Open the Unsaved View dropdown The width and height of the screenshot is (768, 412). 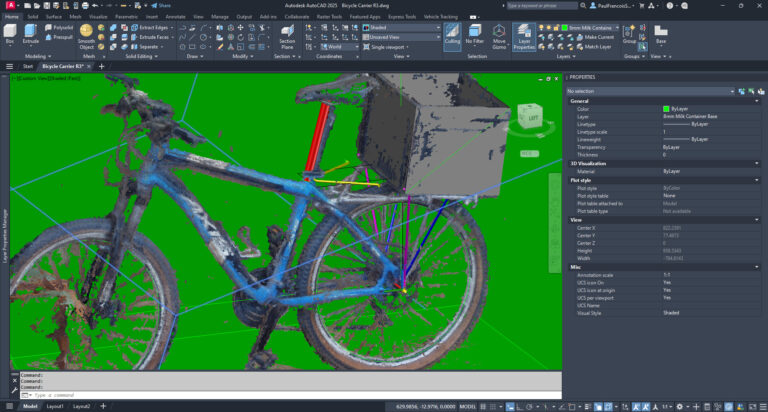401,37
